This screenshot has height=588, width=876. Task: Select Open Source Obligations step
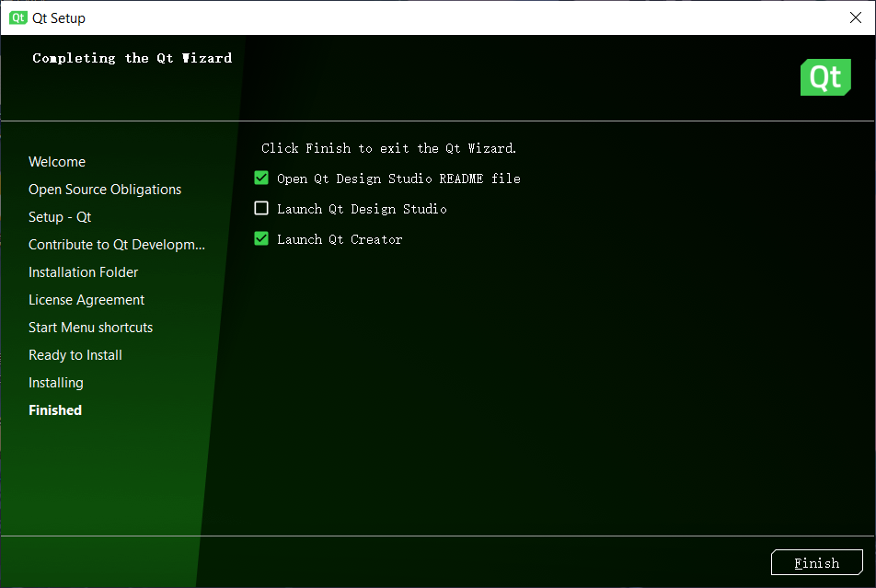(105, 190)
